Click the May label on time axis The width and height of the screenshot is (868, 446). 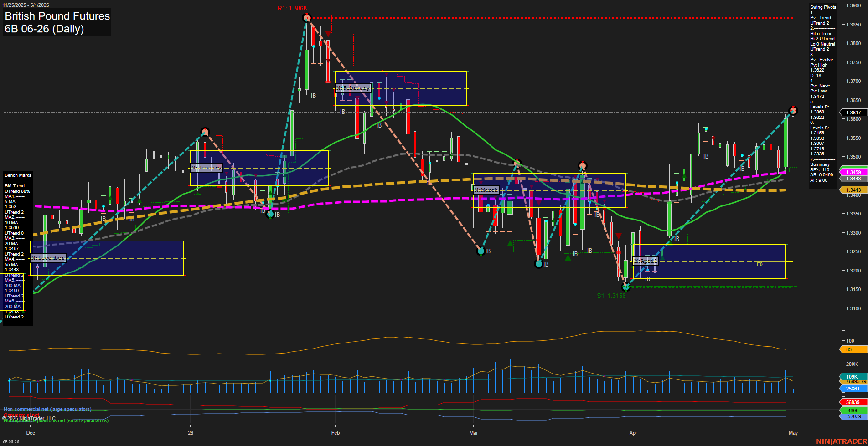793,433
